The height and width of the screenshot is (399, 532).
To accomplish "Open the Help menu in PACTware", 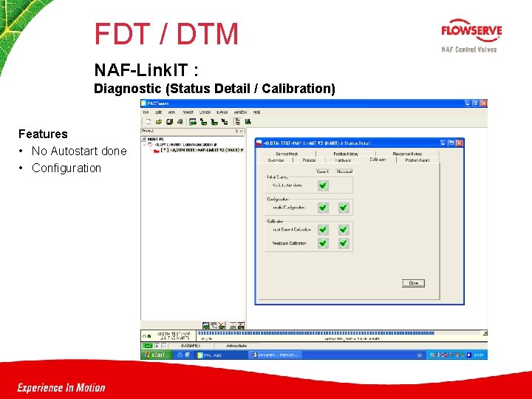I will point(256,112).
